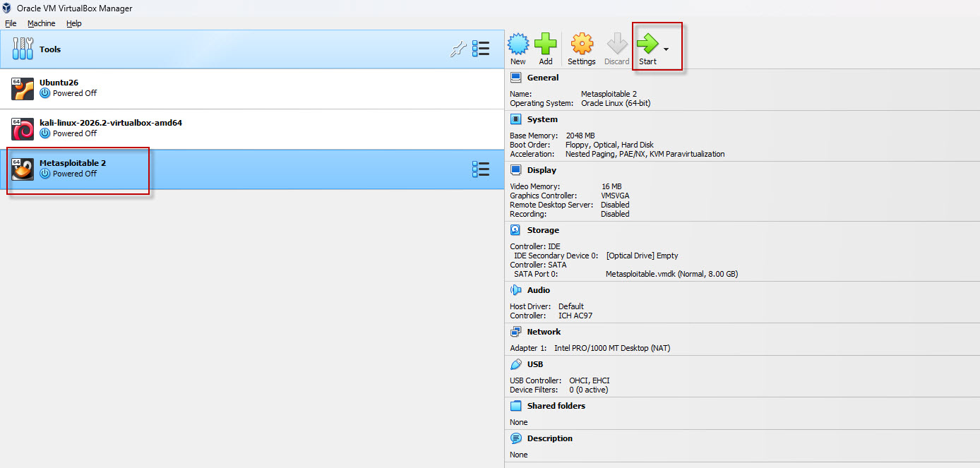Select the Metasploitable 2 machine name

tap(73, 163)
